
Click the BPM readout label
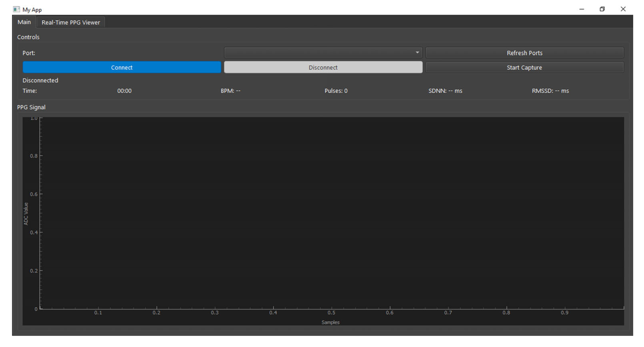coord(230,91)
